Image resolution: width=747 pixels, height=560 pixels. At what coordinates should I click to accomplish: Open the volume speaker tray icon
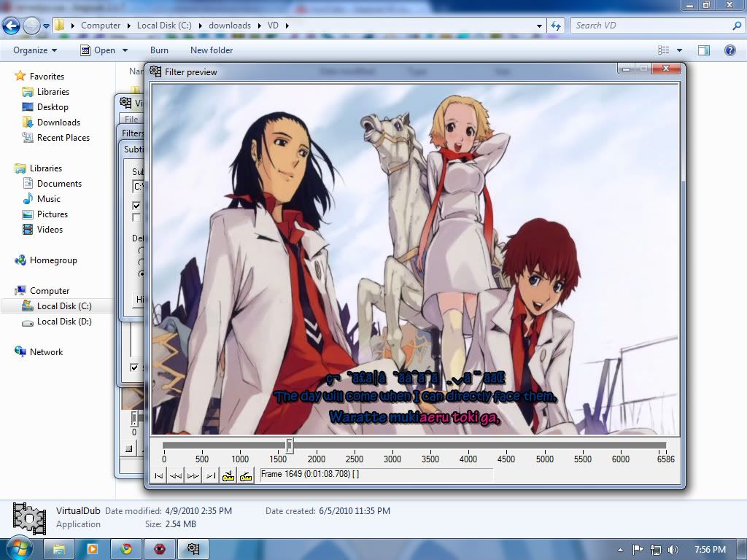point(673,550)
